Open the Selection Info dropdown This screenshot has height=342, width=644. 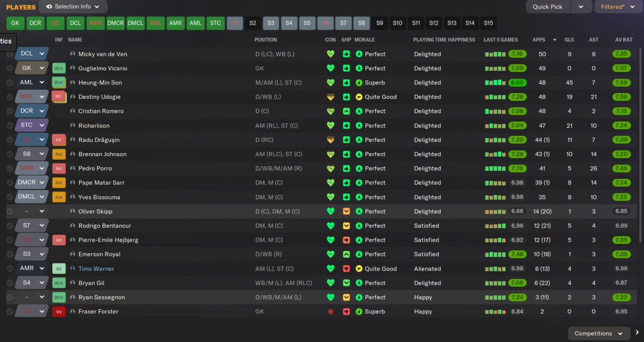click(73, 7)
